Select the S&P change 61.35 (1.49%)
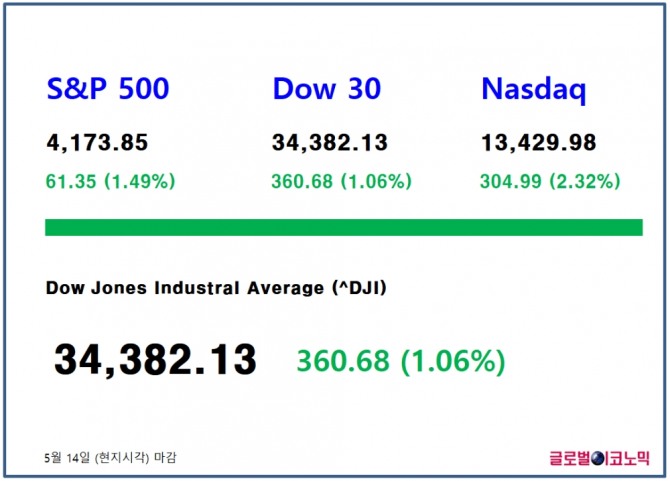The height and width of the screenshot is (481, 670). [x=111, y=181]
